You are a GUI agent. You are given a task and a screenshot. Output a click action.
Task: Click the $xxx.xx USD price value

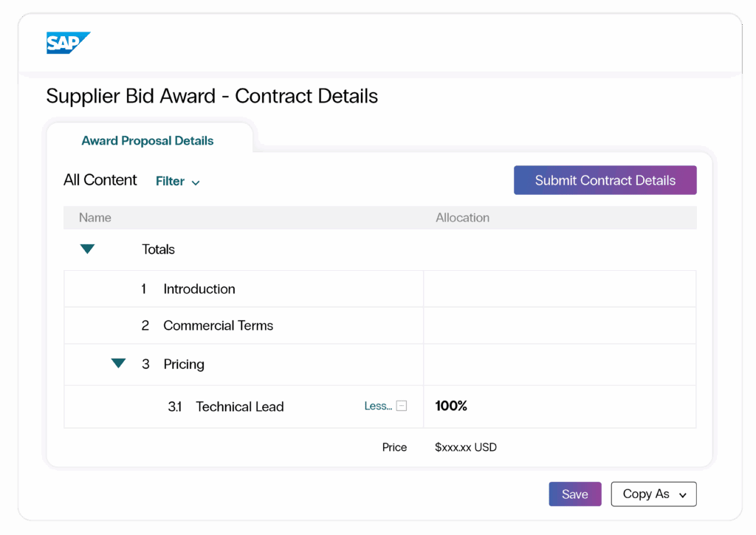click(465, 447)
